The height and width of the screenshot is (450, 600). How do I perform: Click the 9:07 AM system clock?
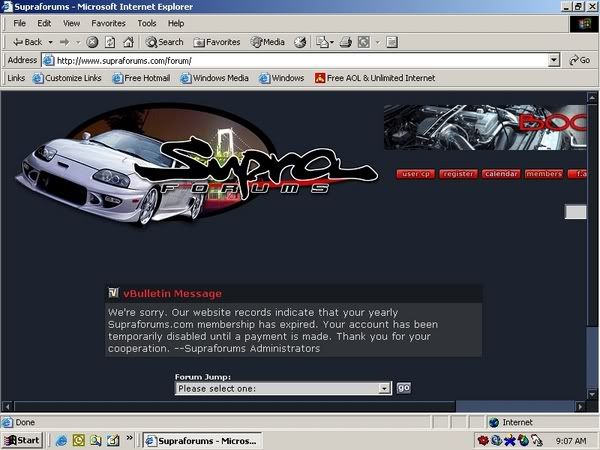(571, 441)
